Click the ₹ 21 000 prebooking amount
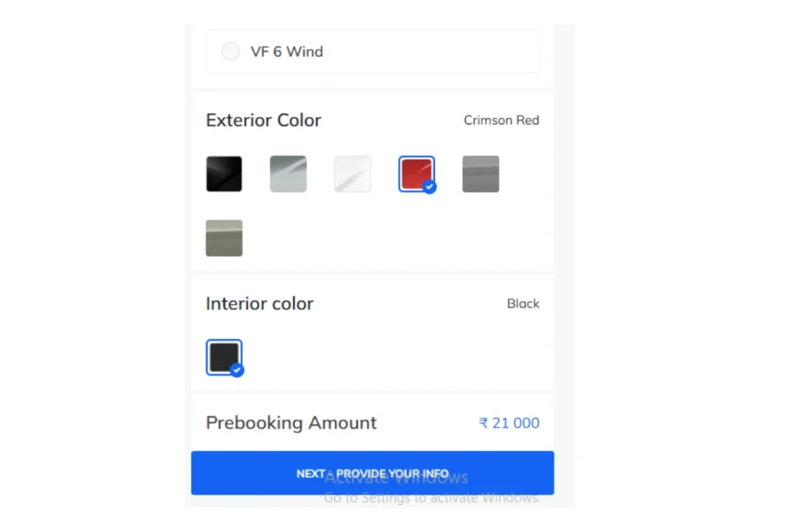 point(509,423)
